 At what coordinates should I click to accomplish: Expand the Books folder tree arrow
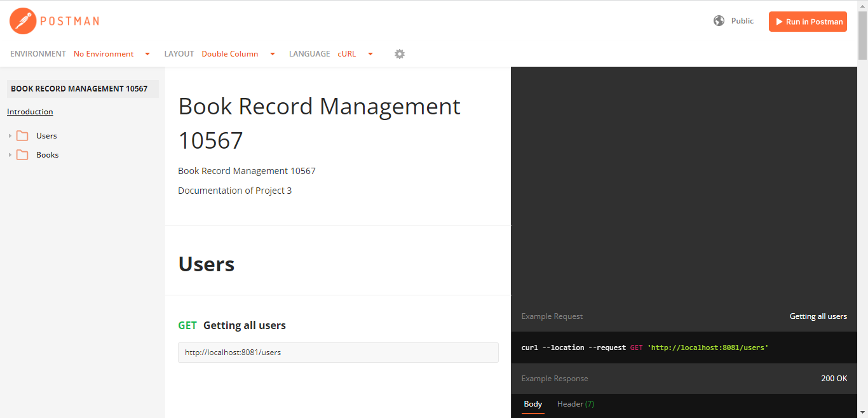click(10, 155)
